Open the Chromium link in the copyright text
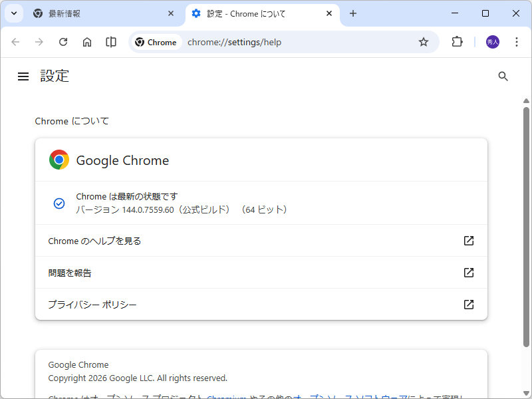This screenshot has height=399, width=532. coord(226,396)
